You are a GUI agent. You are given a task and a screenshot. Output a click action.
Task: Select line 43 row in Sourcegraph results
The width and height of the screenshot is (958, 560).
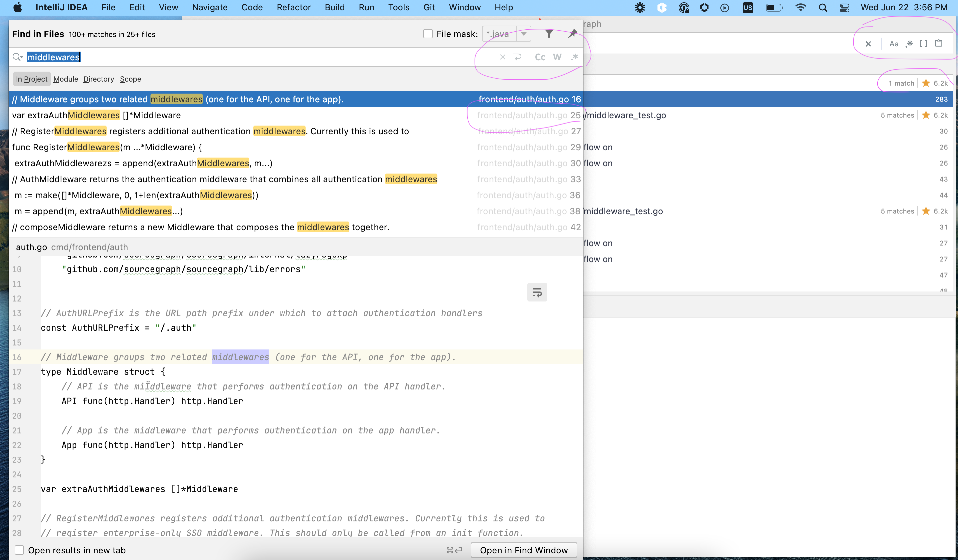pyautogui.click(x=768, y=179)
